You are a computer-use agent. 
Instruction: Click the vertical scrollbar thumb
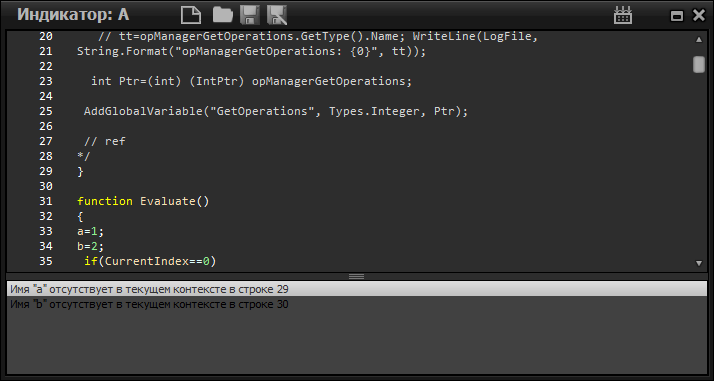[699, 64]
